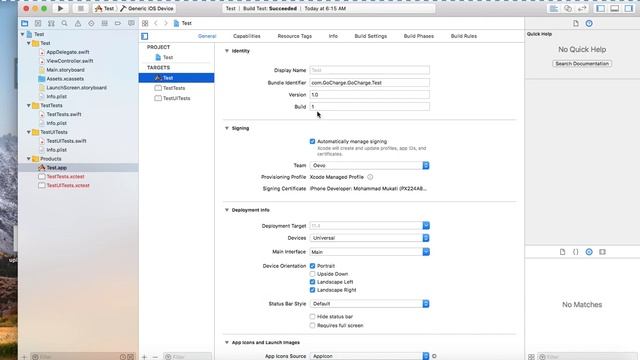Switch to the Capabilities tab
Screen dimensions: 640x360
tap(247, 36)
